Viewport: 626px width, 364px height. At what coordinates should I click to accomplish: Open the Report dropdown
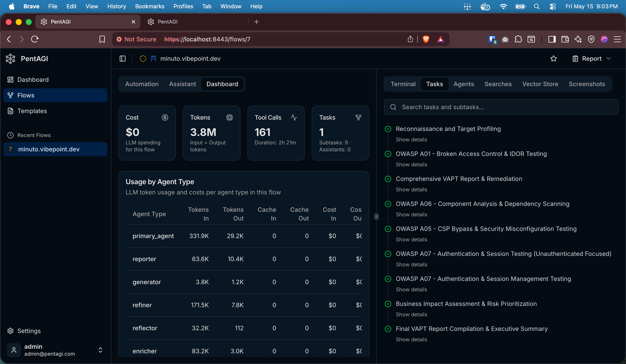coord(592,59)
